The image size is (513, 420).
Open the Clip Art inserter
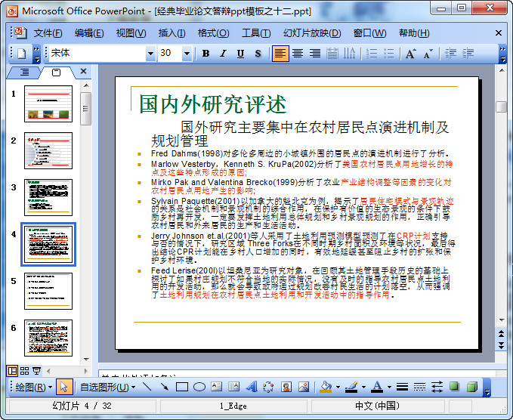(286, 387)
